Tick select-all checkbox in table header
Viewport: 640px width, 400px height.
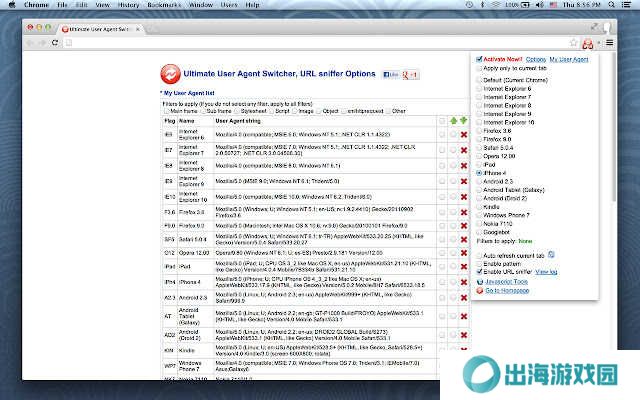click(442, 121)
